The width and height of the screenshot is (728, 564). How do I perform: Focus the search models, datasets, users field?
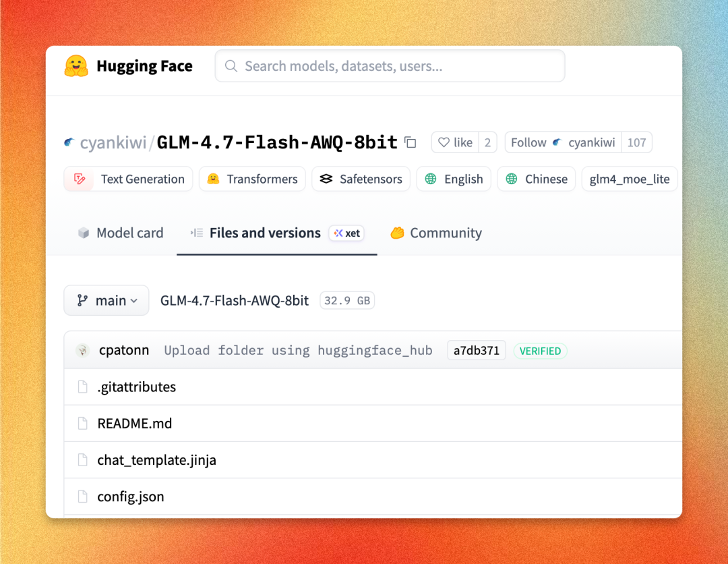[x=390, y=66]
